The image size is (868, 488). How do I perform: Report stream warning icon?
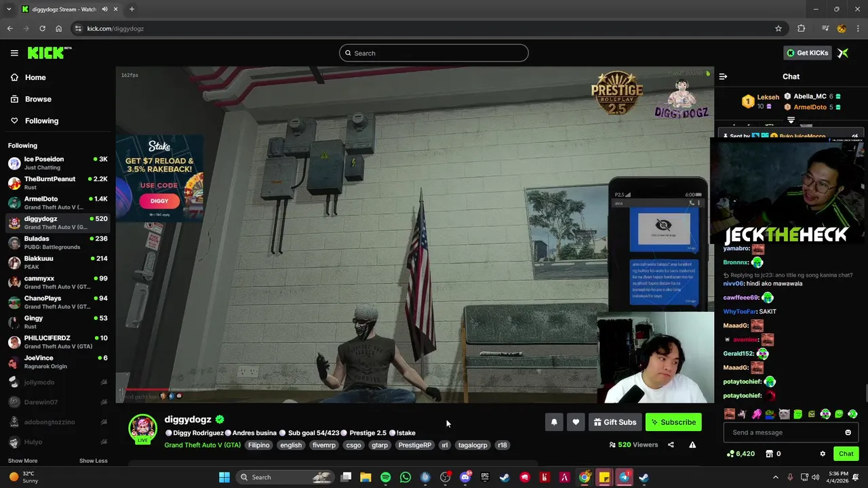tap(692, 445)
